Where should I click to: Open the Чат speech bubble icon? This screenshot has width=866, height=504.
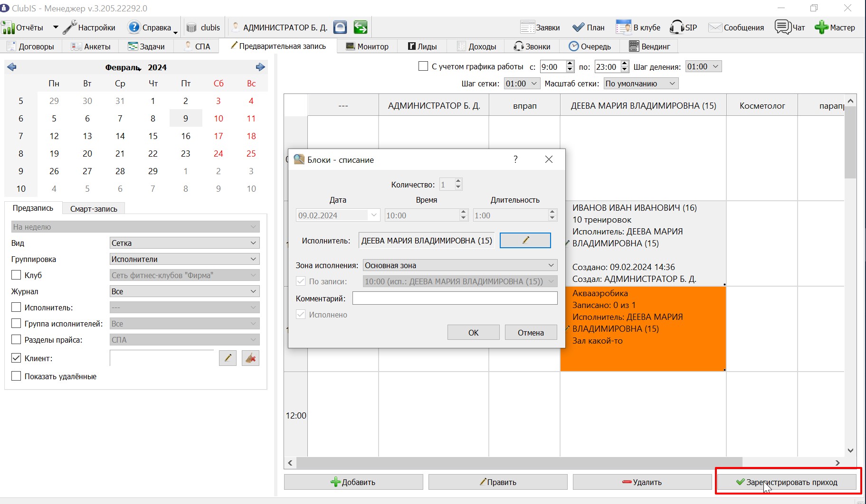782,27
